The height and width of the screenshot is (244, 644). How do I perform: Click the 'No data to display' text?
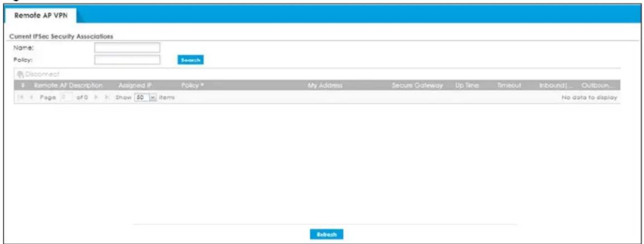click(589, 97)
